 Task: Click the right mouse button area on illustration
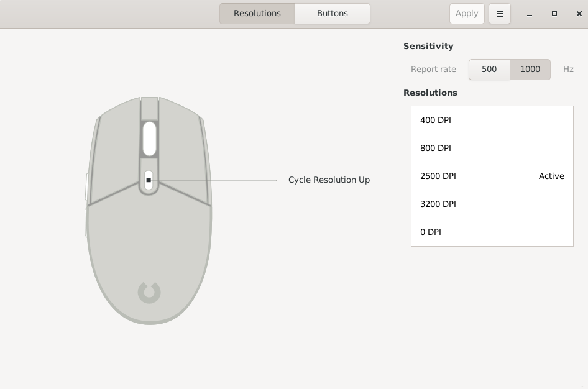click(x=184, y=157)
